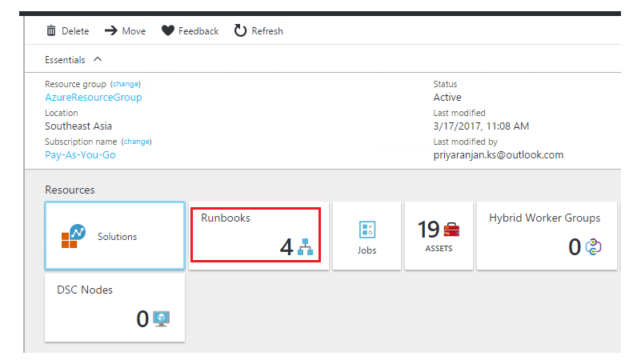Open the Jobs checklist icon

[367, 230]
